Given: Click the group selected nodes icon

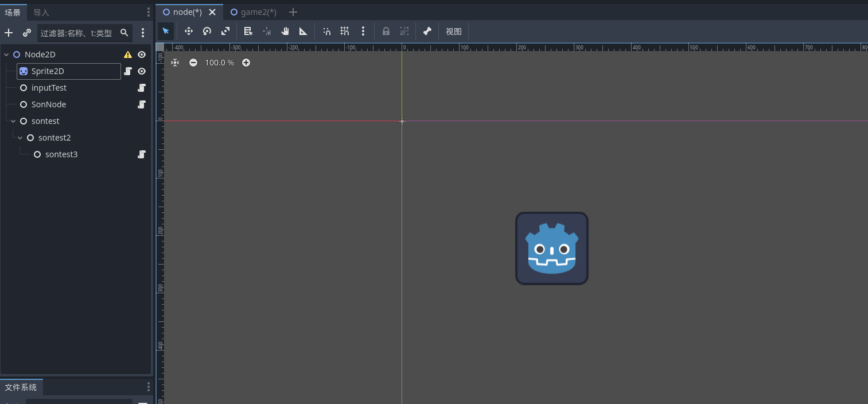Looking at the screenshot, I should 404,31.
